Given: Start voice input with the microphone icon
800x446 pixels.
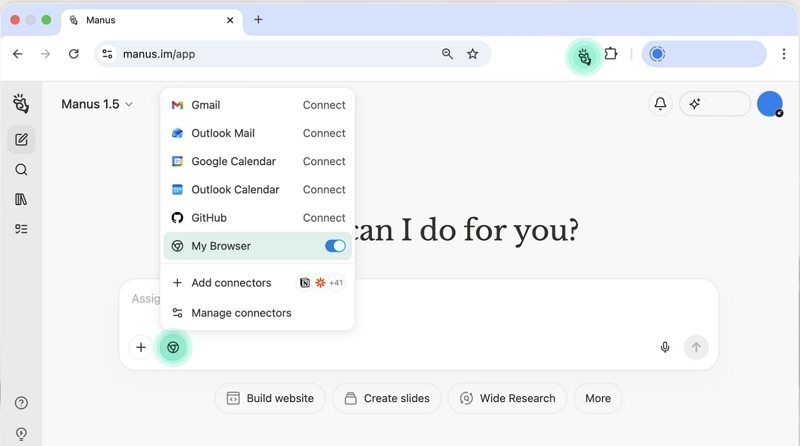Looking at the screenshot, I should click(665, 348).
